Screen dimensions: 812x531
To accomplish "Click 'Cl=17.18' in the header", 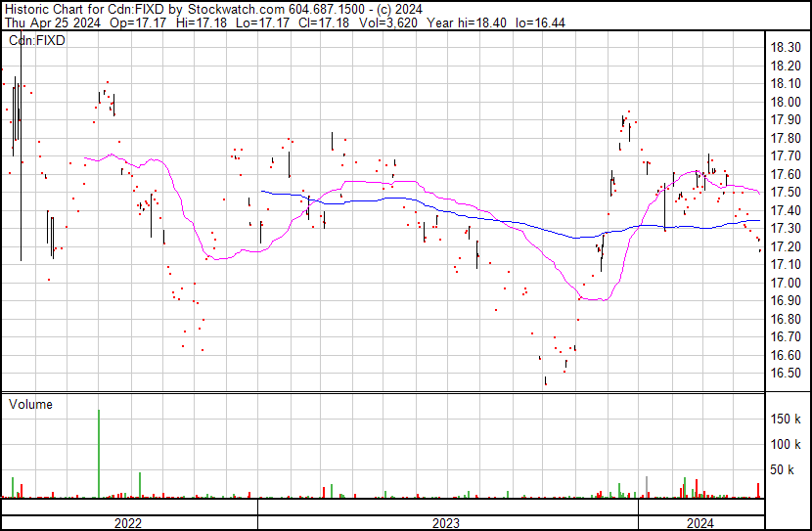I will [x=324, y=22].
